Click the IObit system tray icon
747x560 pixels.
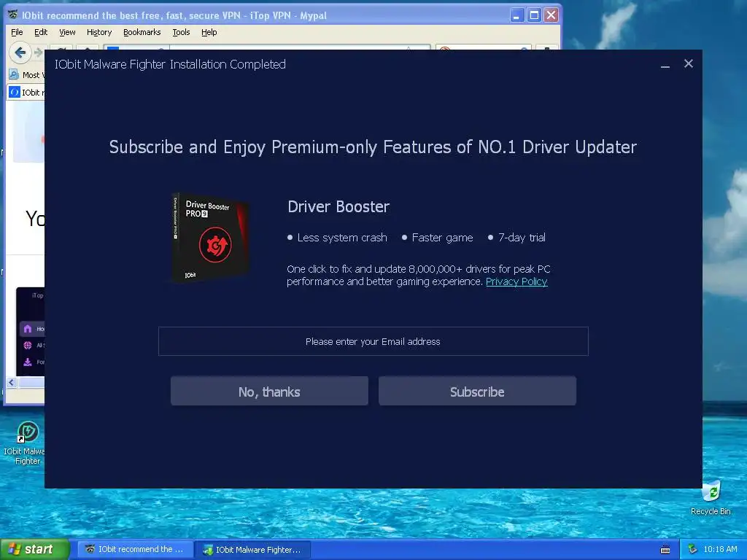pos(693,550)
